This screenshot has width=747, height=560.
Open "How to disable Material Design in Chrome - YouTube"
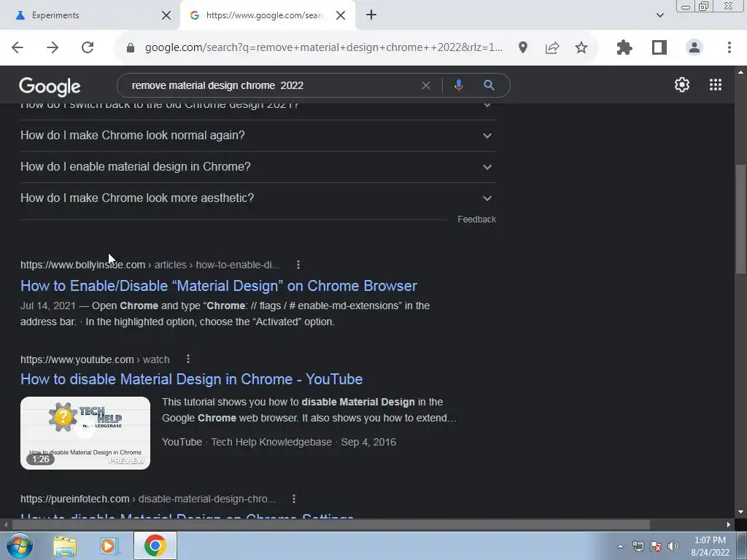(x=192, y=379)
